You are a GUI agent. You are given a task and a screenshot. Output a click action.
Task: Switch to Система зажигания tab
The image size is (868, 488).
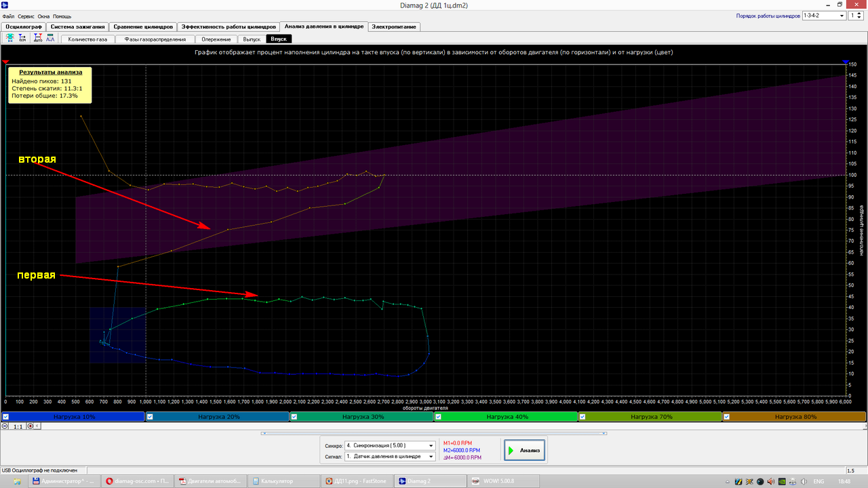point(77,26)
